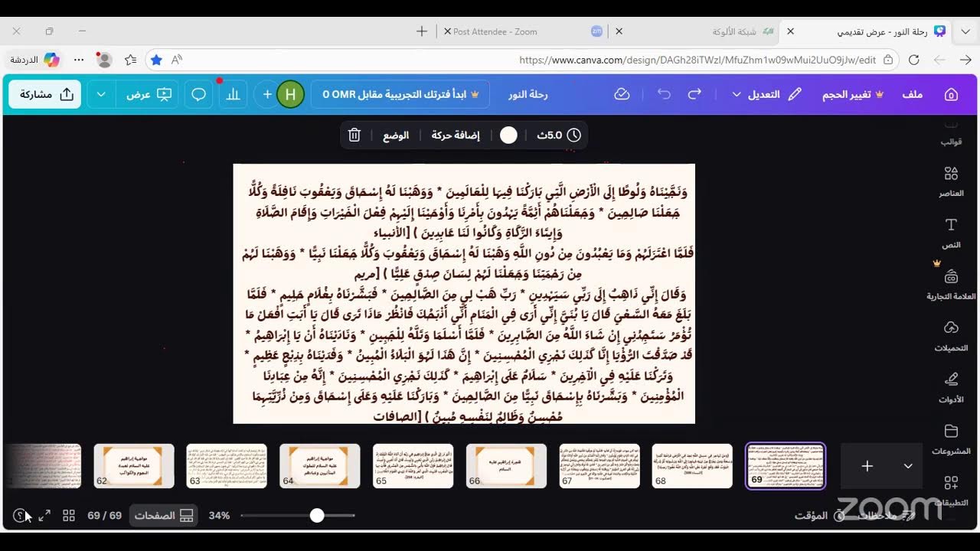Viewport: 980px width, 551px height.
Task: Select page 63 thumbnail
Action: (227, 465)
